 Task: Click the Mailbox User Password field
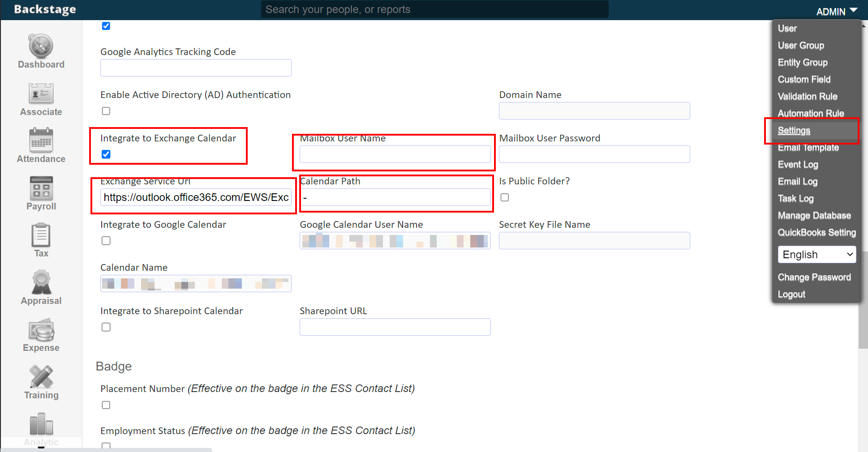pos(594,154)
